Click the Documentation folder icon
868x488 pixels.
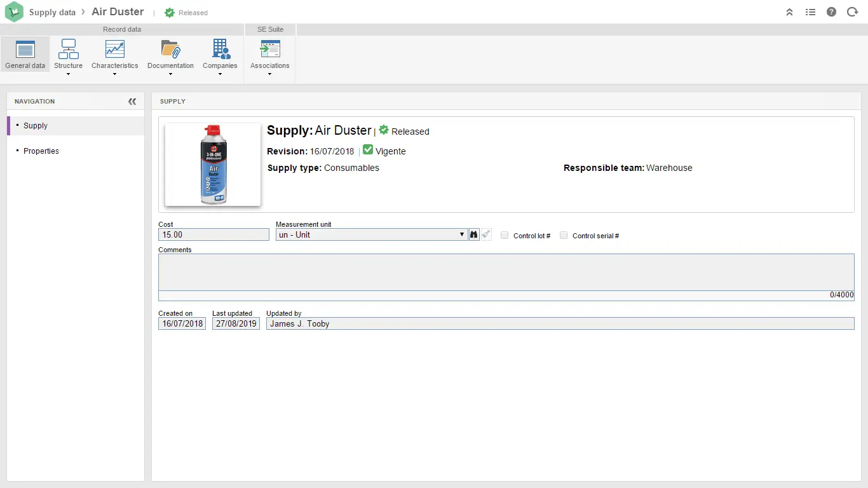[170, 50]
